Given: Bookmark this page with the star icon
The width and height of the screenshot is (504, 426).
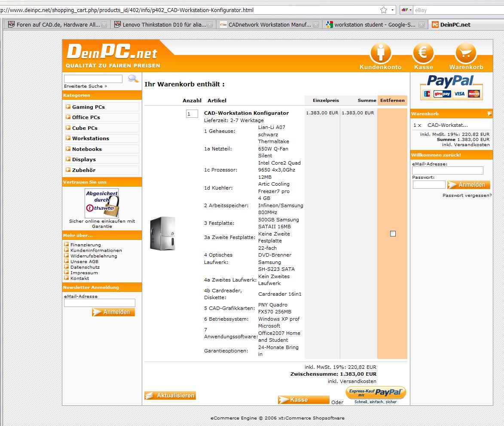Looking at the screenshot, I should [x=383, y=10].
